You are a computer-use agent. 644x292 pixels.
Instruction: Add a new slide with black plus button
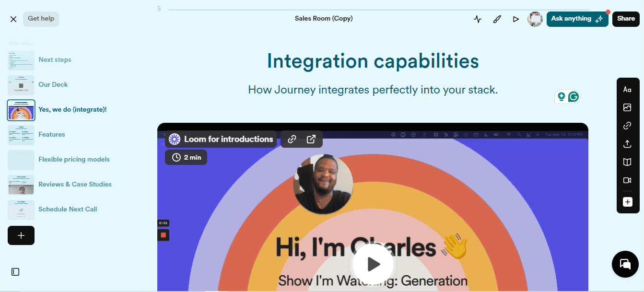[x=21, y=235]
